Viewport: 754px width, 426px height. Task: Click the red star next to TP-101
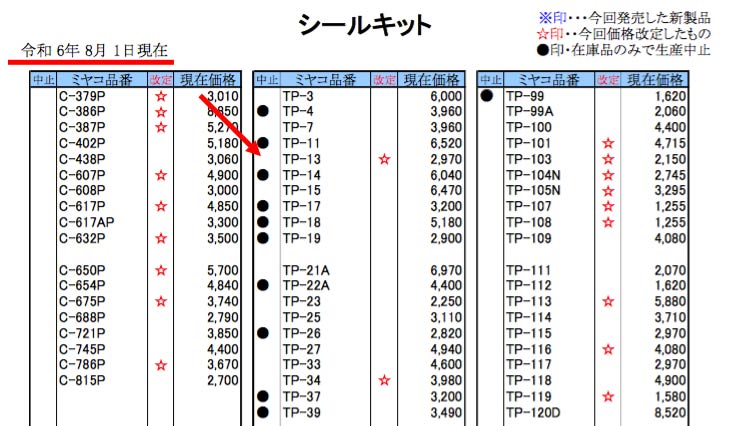607,144
